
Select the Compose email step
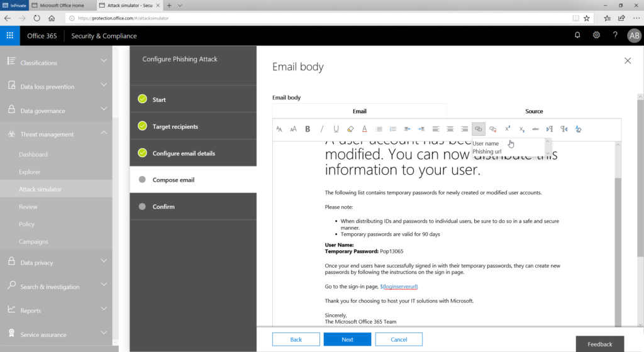193,180
